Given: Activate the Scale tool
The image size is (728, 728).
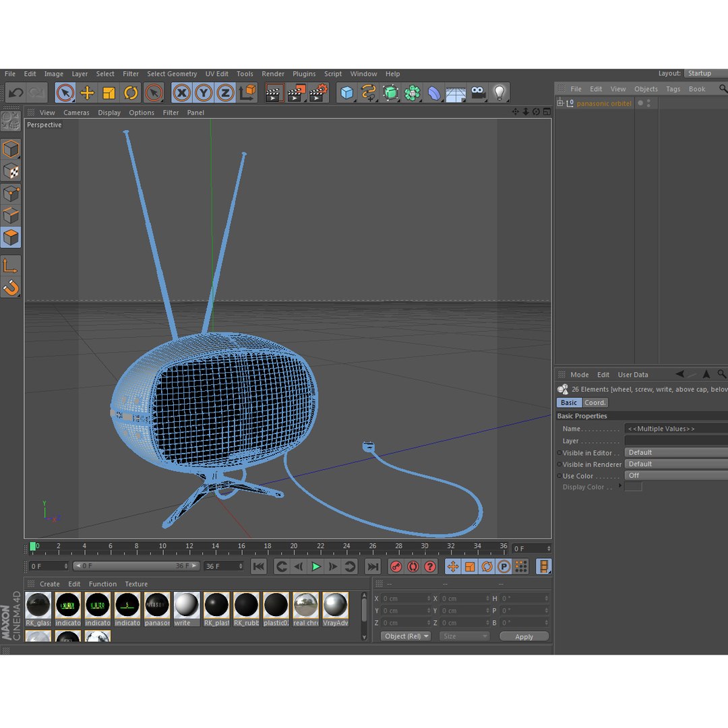Looking at the screenshot, I should coord(109,93).
